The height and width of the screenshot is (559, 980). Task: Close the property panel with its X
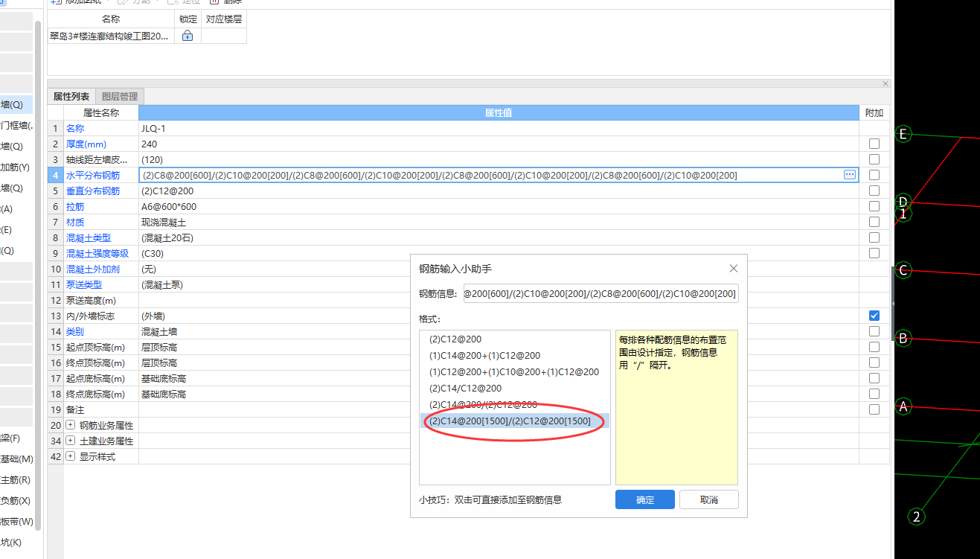pos(885,83)
